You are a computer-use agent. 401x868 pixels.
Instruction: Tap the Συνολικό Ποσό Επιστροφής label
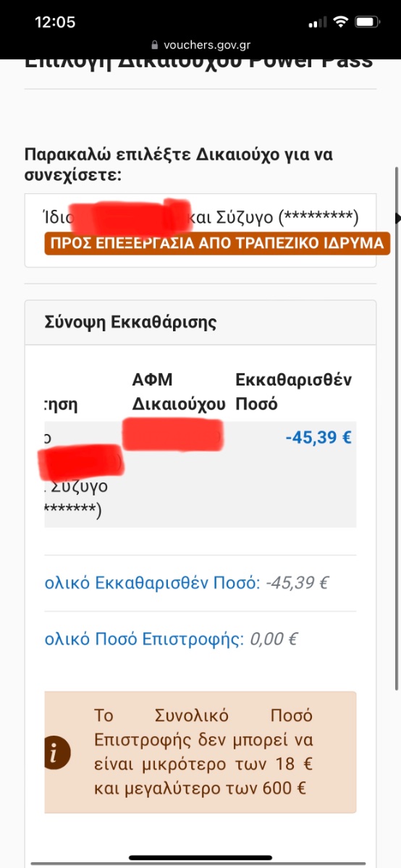pos(145,639)
